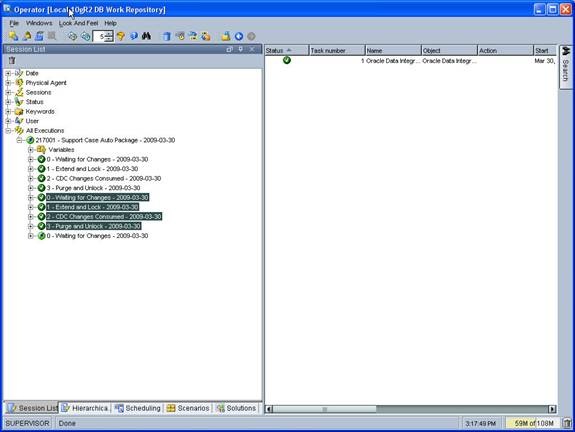Click the green check status icon in task table
Viewport: 575px width, 432px height.
287,60
